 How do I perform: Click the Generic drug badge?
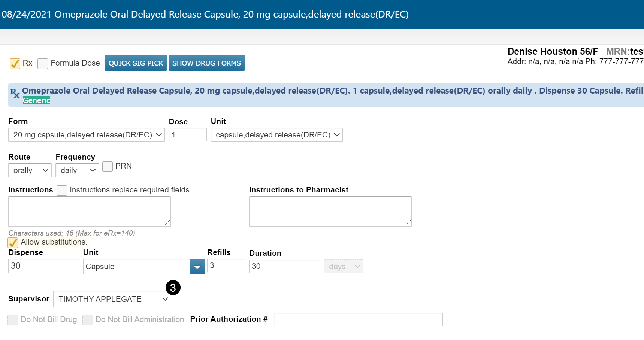pos(36,100)
